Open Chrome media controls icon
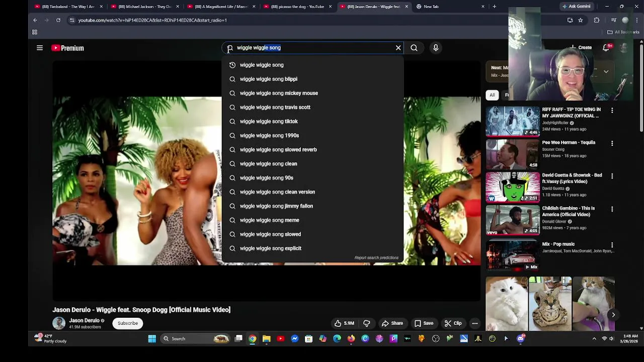 point(613,20)
